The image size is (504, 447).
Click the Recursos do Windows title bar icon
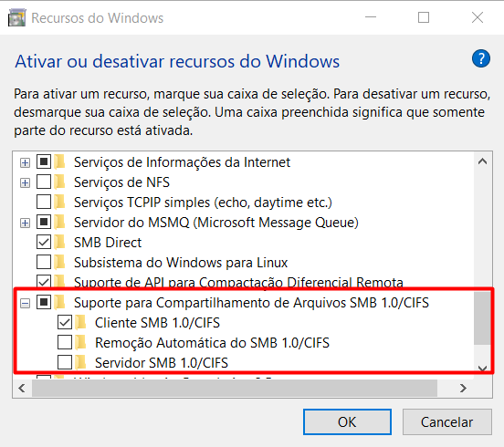pos(16,18)
